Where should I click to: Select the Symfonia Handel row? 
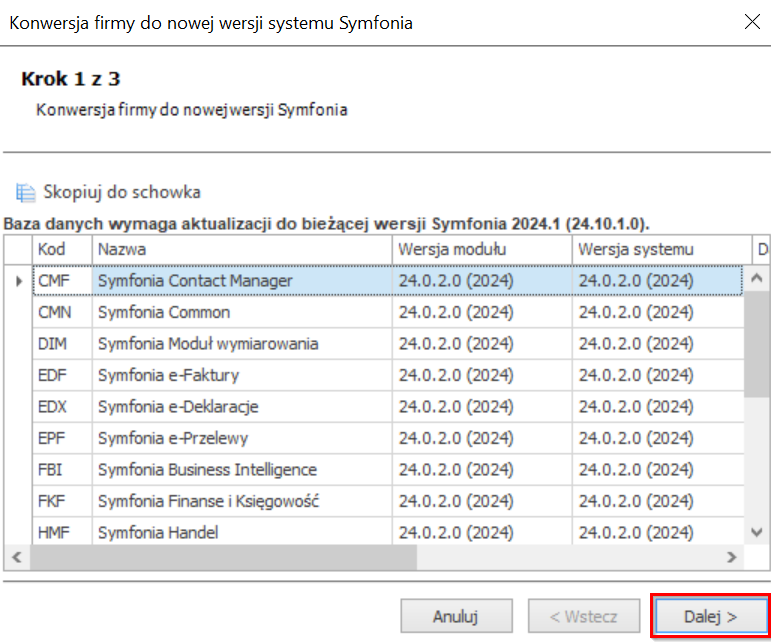388,531
